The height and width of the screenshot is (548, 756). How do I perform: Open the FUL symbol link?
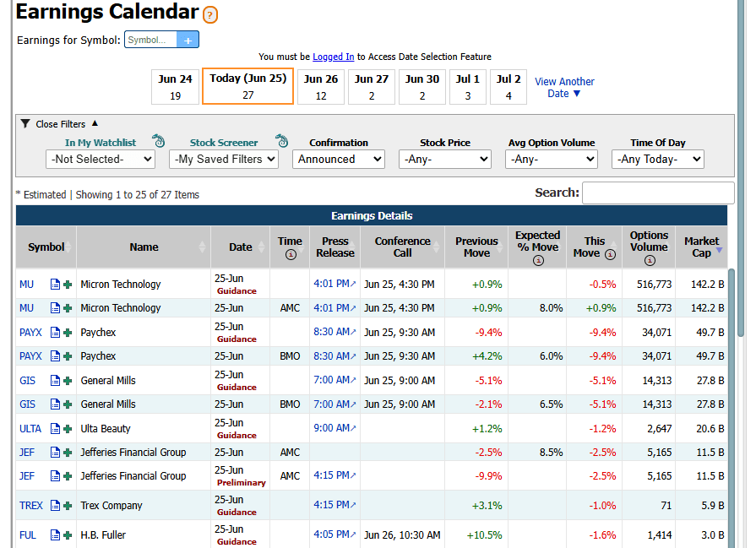pyautogui.click(x=28, y=535)
